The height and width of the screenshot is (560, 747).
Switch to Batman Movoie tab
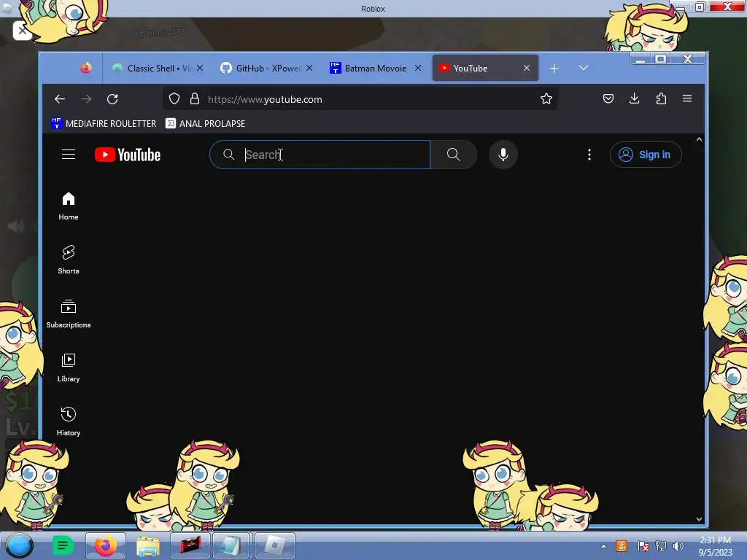coord(376,68)
